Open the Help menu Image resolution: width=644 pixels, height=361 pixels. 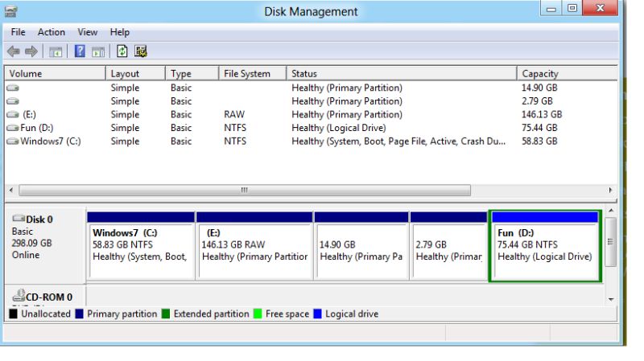[x=119, y=32]
